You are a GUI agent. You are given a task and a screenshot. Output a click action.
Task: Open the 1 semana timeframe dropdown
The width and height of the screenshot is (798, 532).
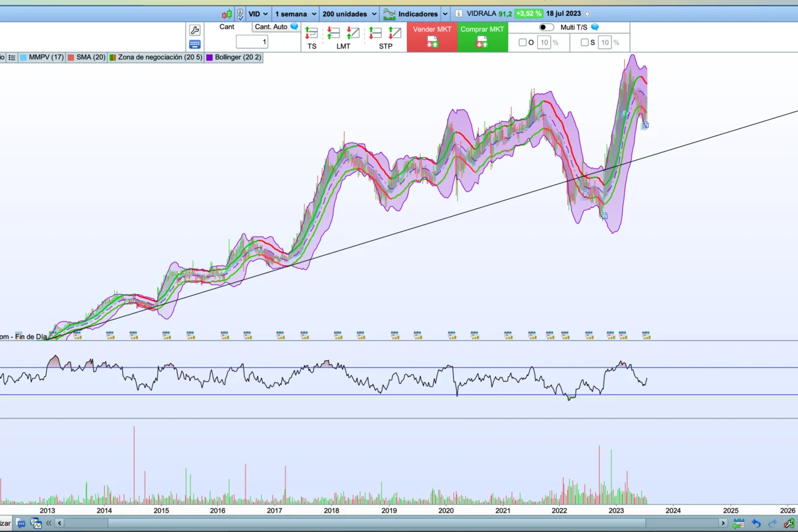295,13
